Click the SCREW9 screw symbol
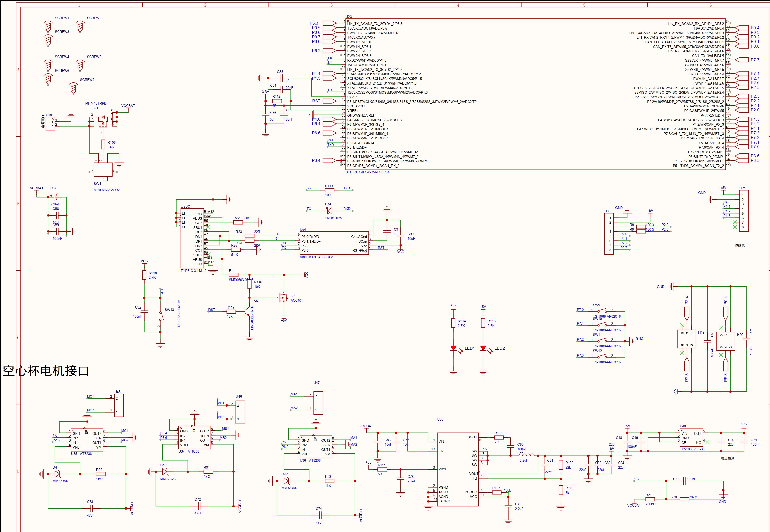This screenshot has width=770, height=532. (x=73, y=88)
